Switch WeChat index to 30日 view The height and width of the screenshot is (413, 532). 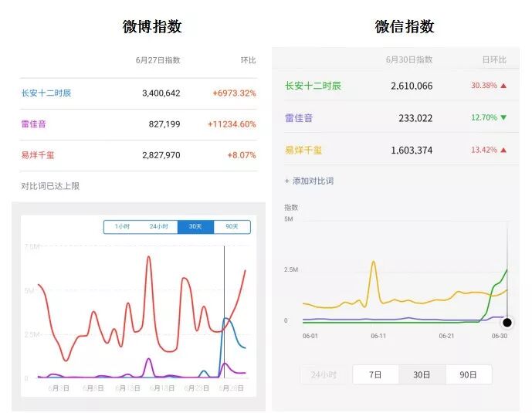click(422, 374)
